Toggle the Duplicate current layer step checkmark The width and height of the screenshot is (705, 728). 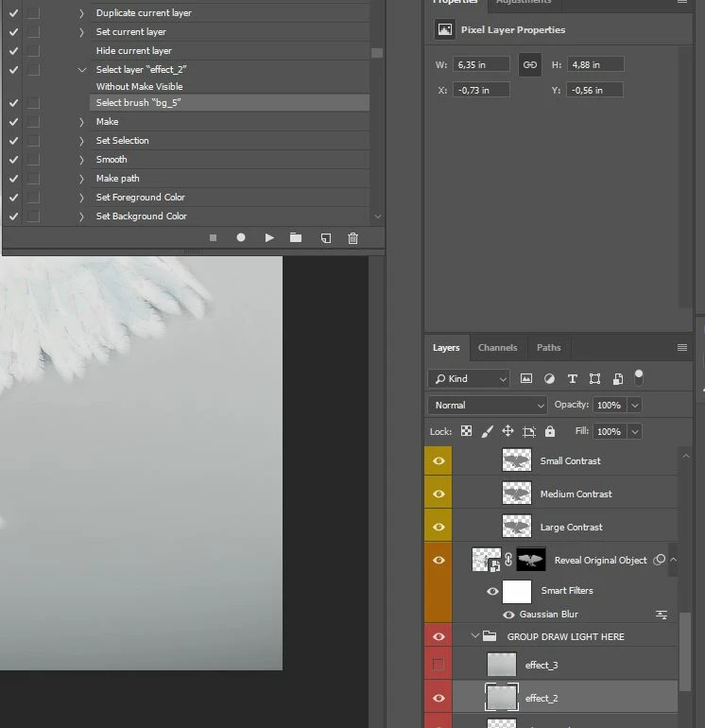click(14, 13)
